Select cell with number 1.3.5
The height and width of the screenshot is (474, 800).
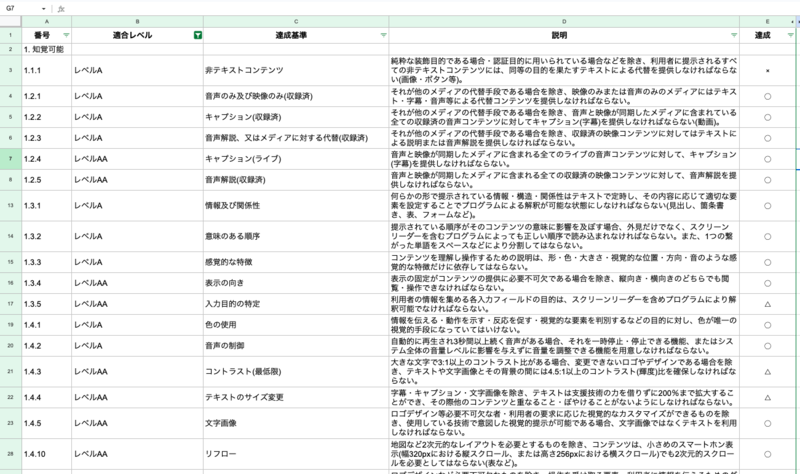pos(46,304)
